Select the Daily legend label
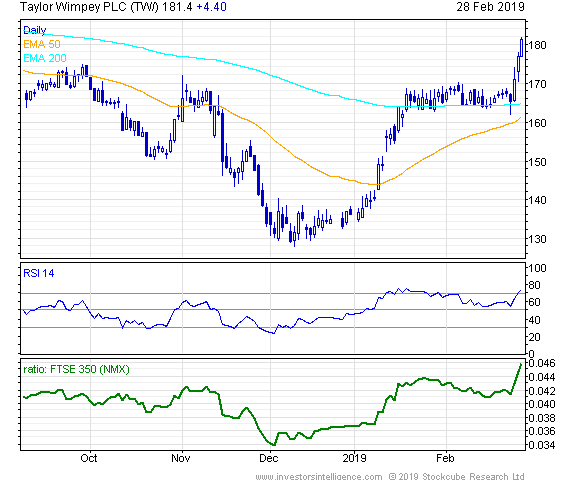The height and width of the screenshot is (480, 575). coord(34,30)
